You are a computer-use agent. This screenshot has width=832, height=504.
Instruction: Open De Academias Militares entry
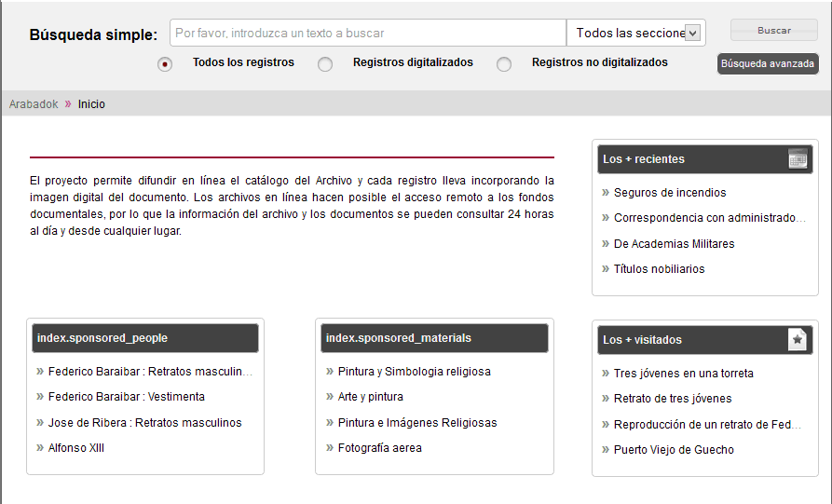click(674, 244)
